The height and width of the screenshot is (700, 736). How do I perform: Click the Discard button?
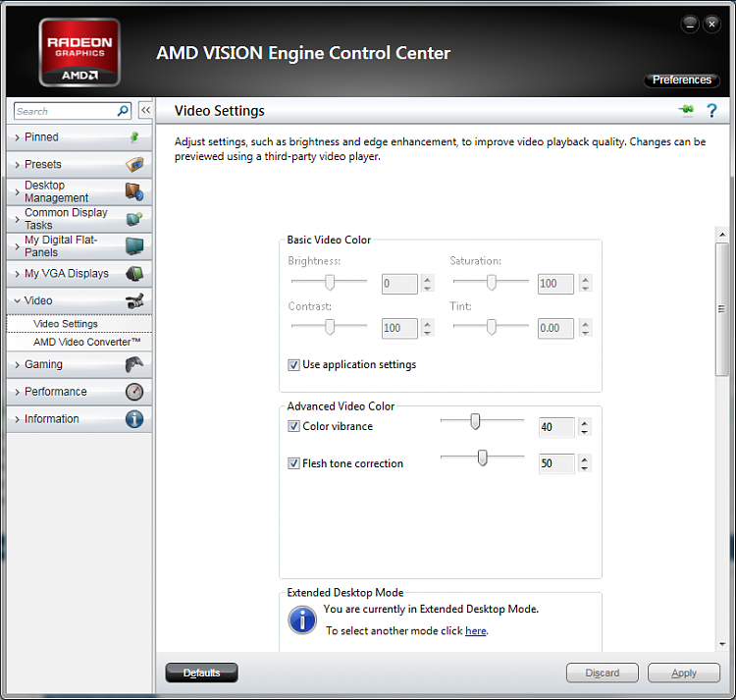[603, 673]
